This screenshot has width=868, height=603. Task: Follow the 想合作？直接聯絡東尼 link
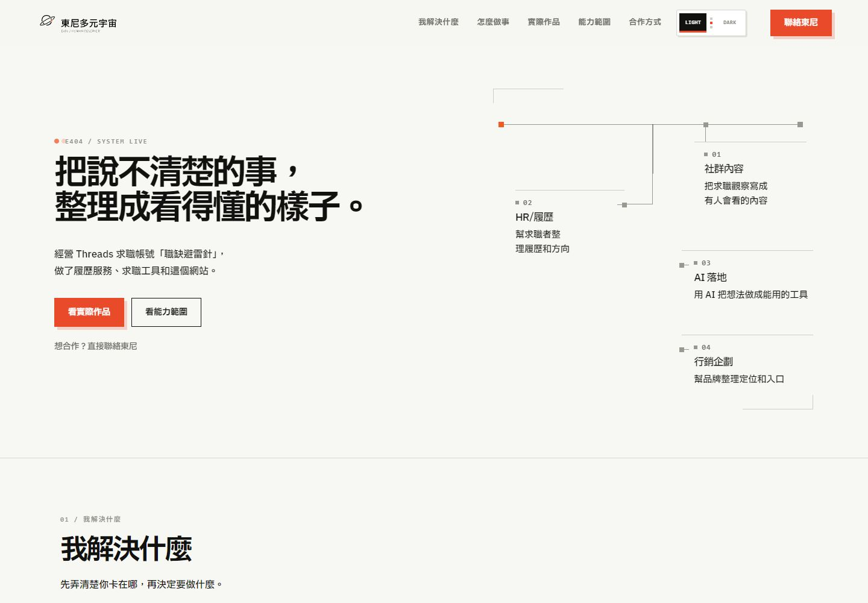(96, 346)
